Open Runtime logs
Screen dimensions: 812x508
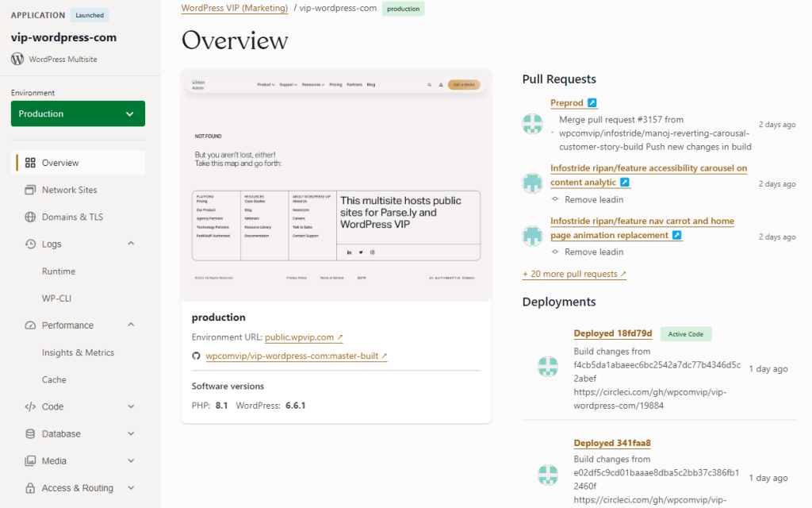tap(59, 271)
